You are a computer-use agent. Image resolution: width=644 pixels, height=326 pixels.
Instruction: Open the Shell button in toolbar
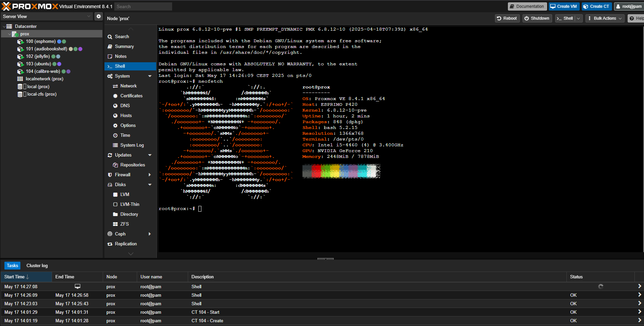565,18
